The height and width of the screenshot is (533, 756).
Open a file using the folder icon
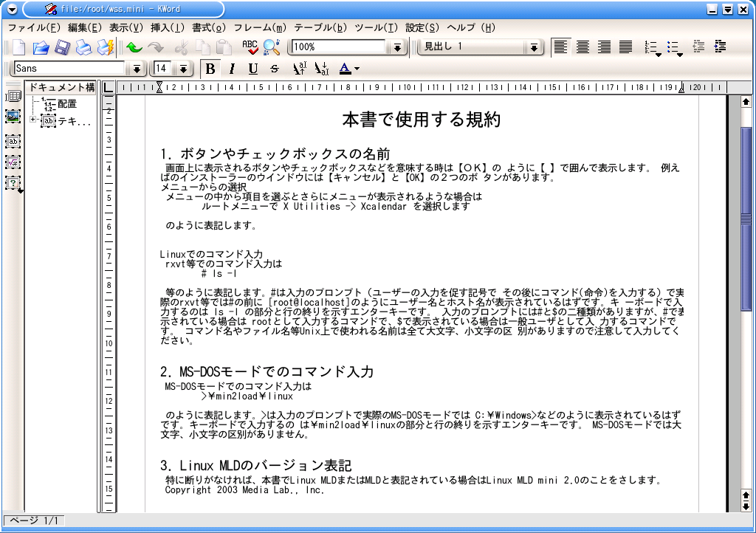coord(41,47)
